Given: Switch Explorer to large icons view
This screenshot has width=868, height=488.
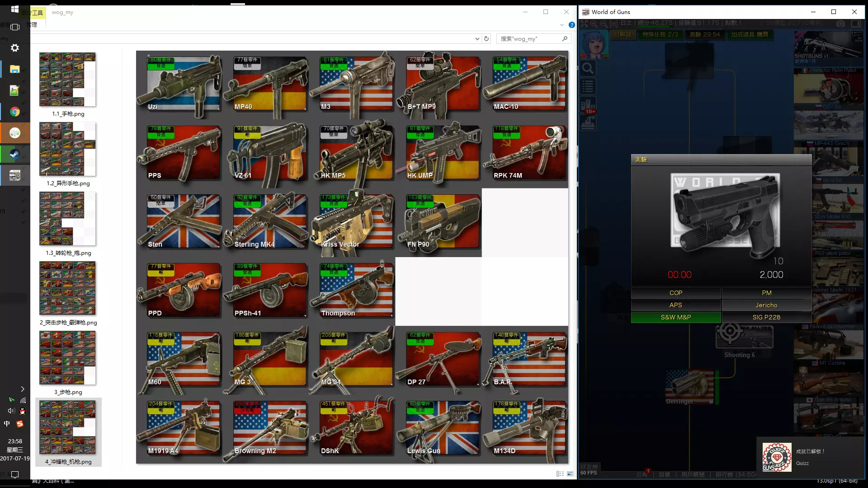Looking at the screenshot, I should tap(570, 474).
